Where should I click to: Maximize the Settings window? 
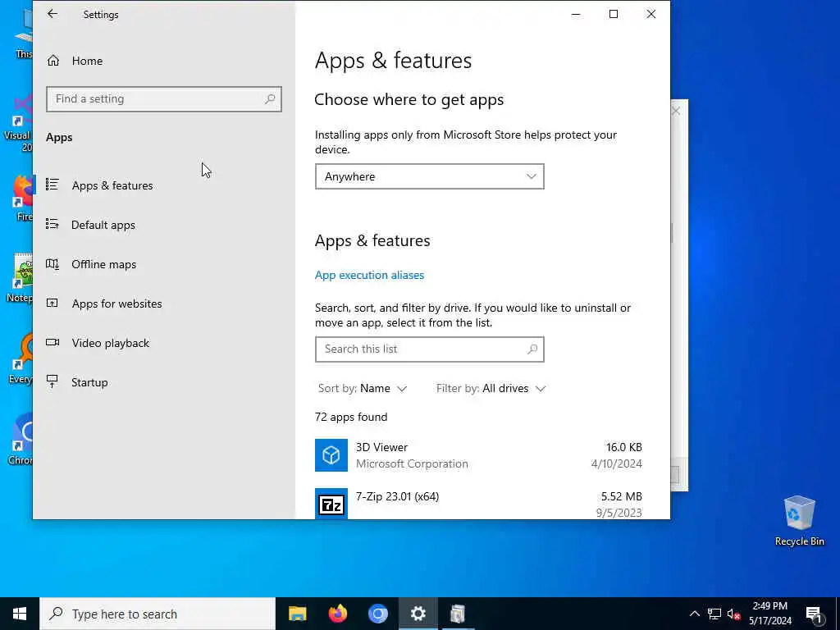[x=614, y=14]
